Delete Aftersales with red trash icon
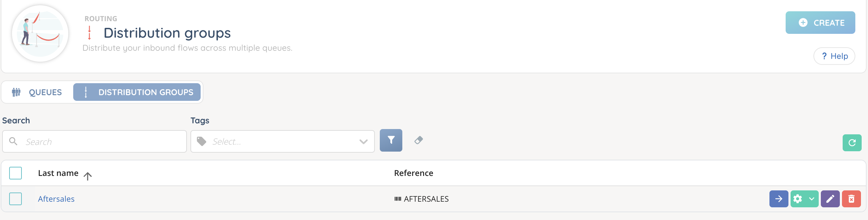The height and width of the screenshot is (220, 868). point(851,199)
